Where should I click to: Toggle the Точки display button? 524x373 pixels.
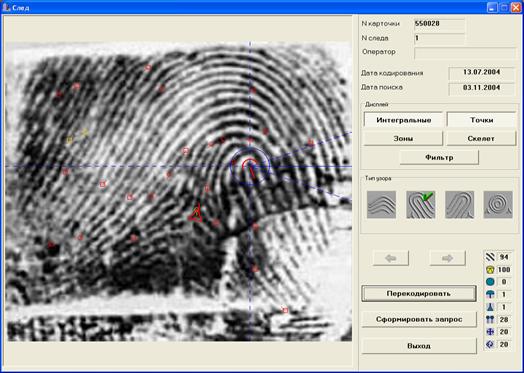482,120
